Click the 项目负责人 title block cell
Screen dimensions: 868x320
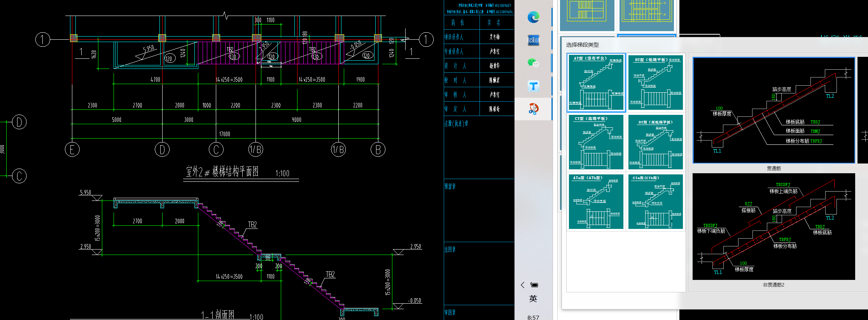pos(462,37)
